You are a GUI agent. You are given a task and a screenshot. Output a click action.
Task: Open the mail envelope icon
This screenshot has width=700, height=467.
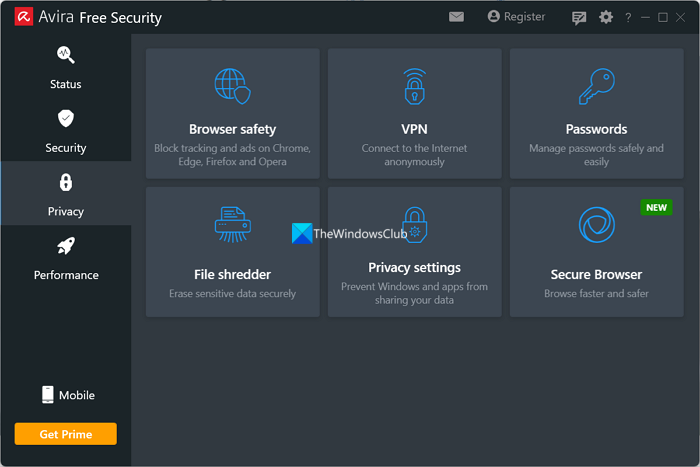(456, 17)
